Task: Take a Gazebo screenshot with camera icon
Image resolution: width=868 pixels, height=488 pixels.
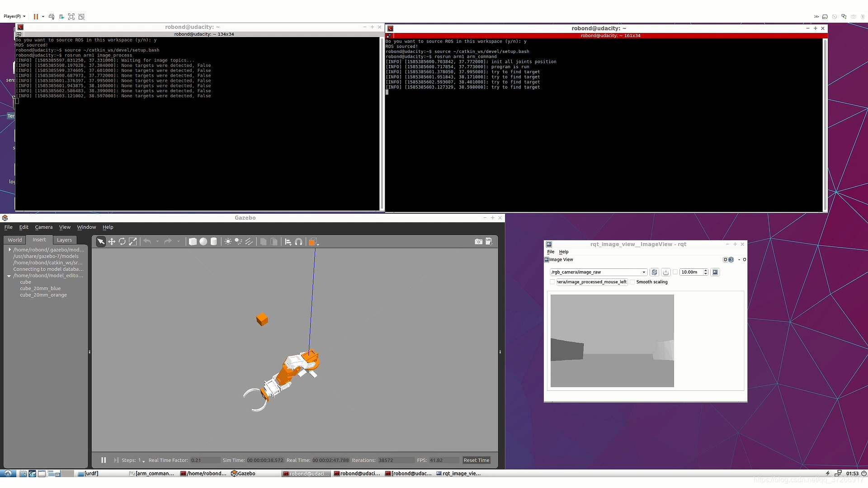Action: coord(478,242)
